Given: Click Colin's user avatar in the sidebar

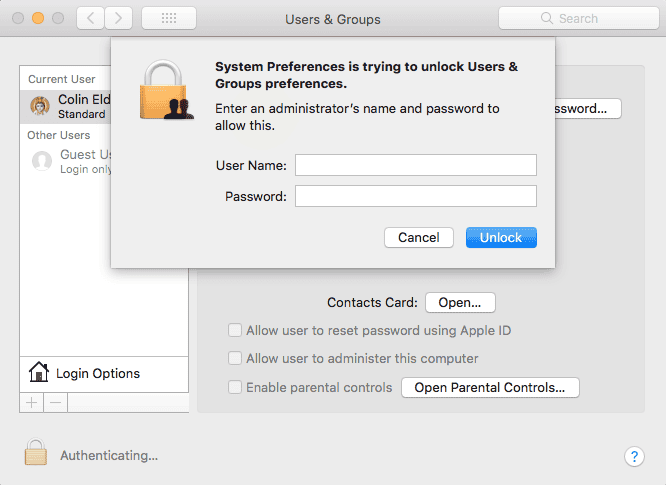Looking at the screenshot, I should 41,107.
